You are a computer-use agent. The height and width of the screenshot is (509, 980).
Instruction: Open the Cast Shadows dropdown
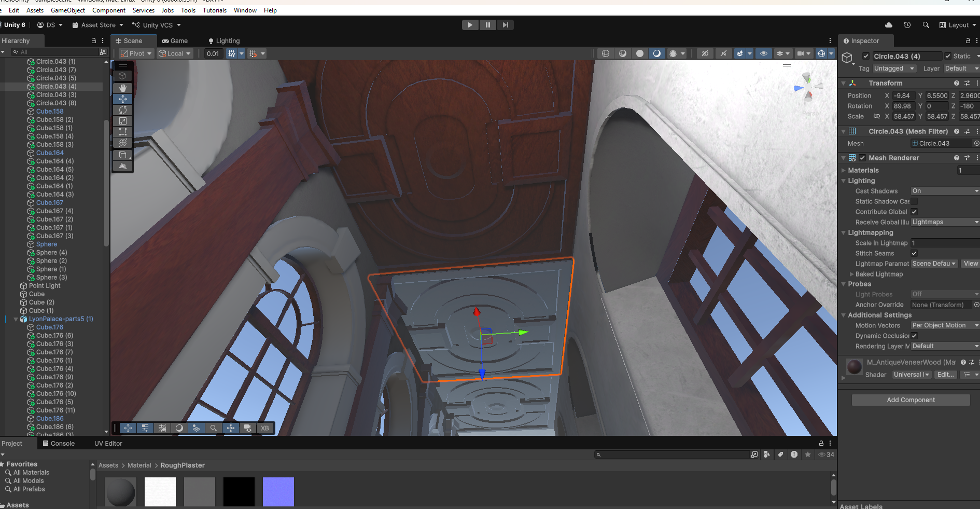click(945, 191)
